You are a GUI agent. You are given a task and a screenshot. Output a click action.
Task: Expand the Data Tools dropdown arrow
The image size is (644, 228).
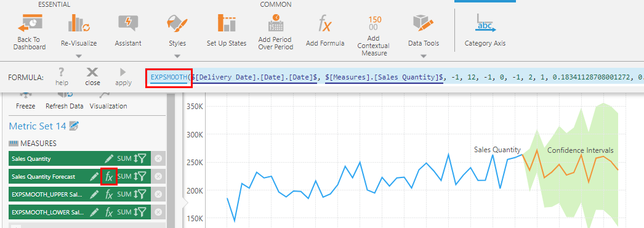(x=424, y=56)
